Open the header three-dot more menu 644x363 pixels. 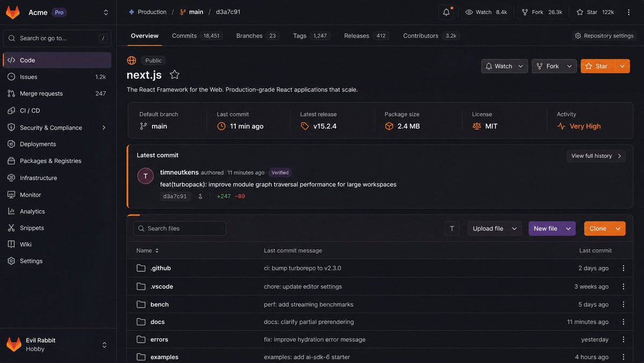pos(628,12)
